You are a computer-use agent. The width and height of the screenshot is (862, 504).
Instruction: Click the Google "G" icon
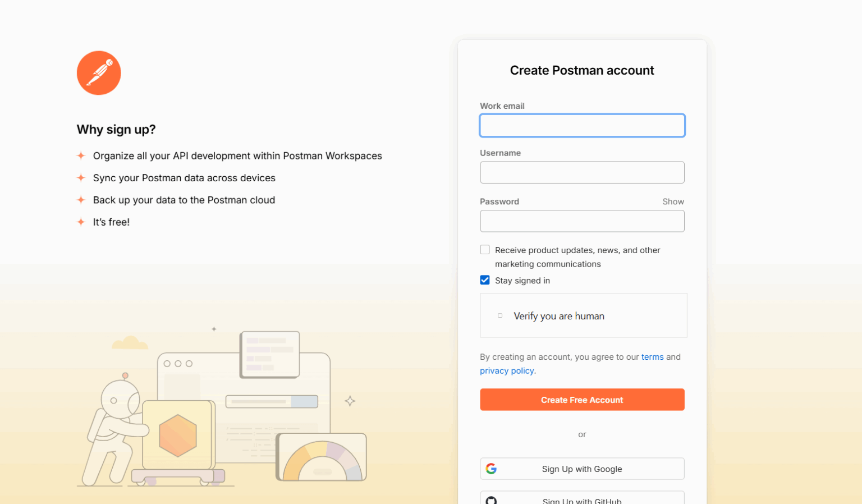[x=492, y=469]
